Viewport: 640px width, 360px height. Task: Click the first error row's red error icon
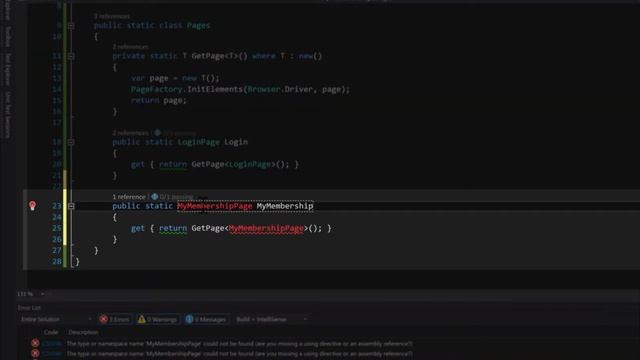[x=35, y=344]
